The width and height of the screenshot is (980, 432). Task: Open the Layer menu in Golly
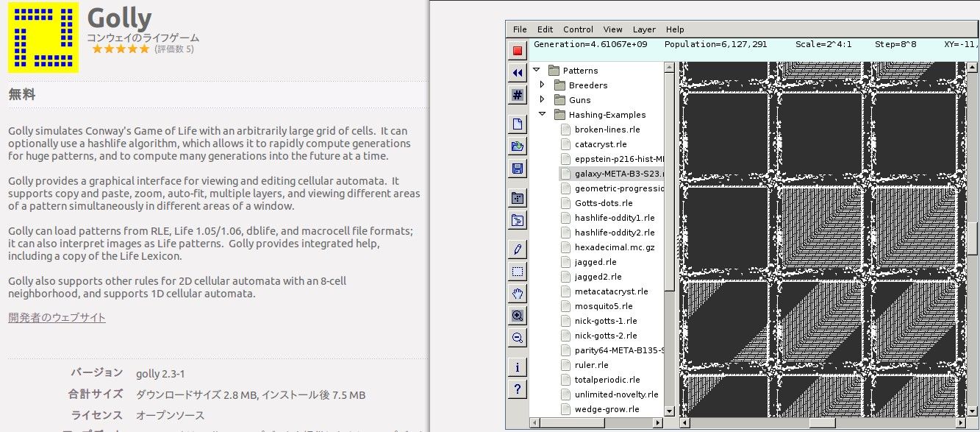coord(644,29)
